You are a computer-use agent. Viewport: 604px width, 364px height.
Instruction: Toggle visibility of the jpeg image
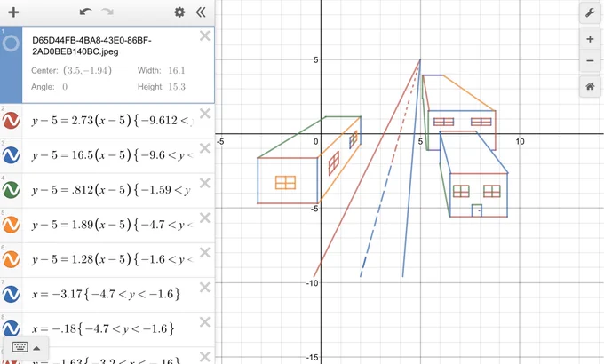click(x=11, y=44)
